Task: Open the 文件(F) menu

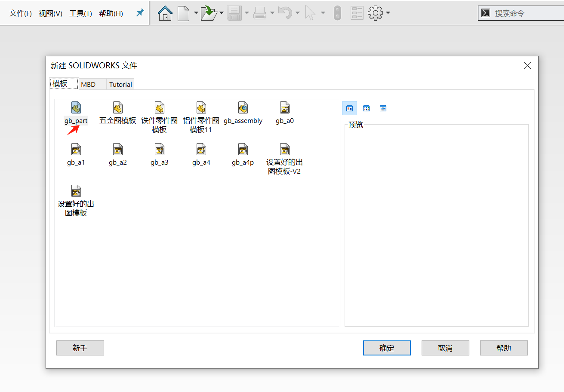Action: point(21,13)
